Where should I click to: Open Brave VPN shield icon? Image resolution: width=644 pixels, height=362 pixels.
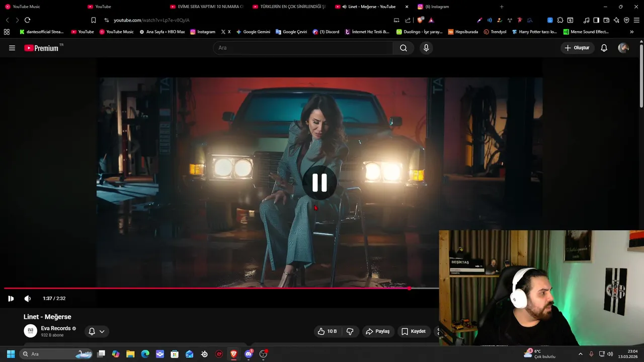[626, 20]
